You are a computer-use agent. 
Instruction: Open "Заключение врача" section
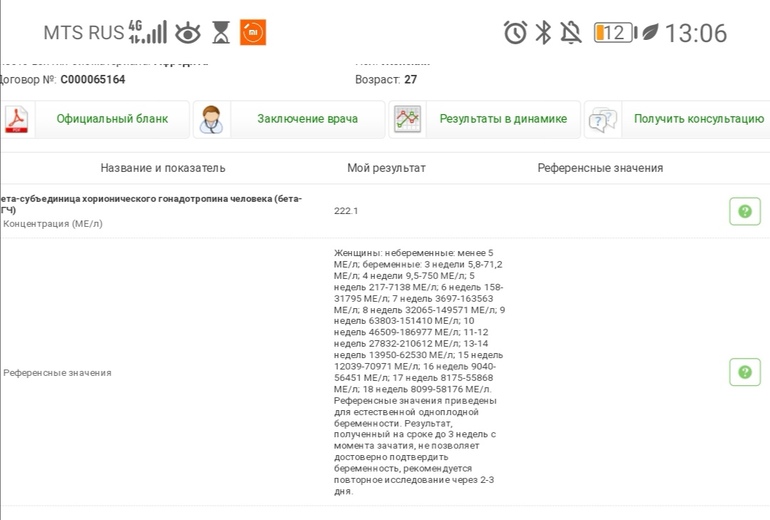point(307,119)
